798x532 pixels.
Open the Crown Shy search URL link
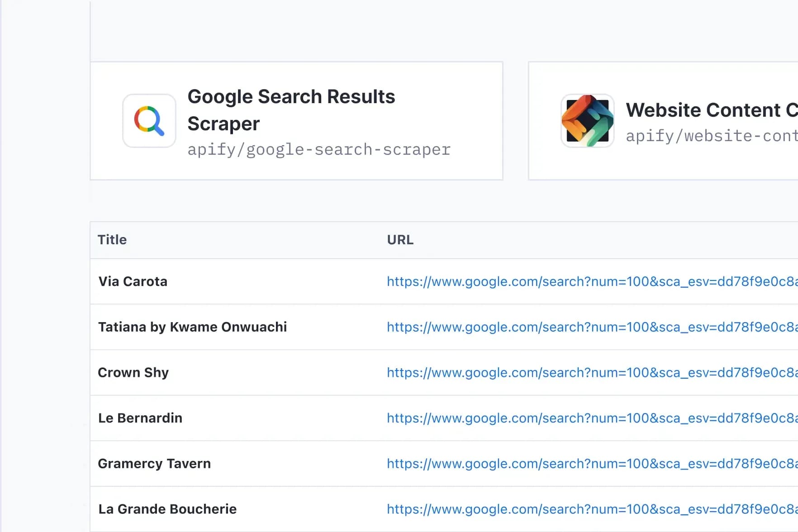tap(592, 372)
